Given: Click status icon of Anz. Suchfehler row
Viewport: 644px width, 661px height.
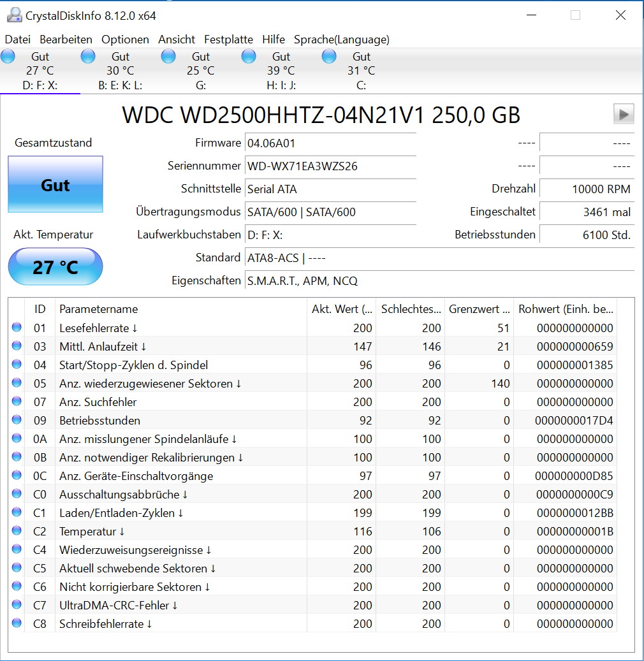Looking at the screenshot, I should (x=17, y=402).
